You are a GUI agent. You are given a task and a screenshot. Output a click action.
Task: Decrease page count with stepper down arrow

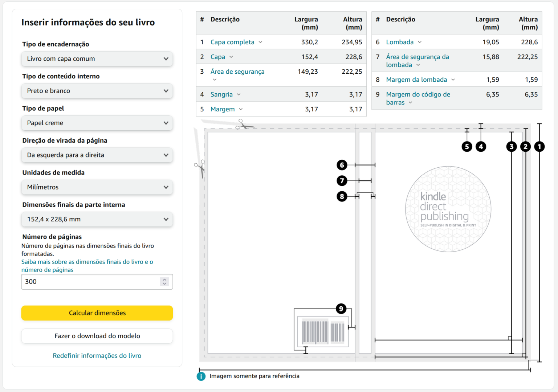coord(165,284)
